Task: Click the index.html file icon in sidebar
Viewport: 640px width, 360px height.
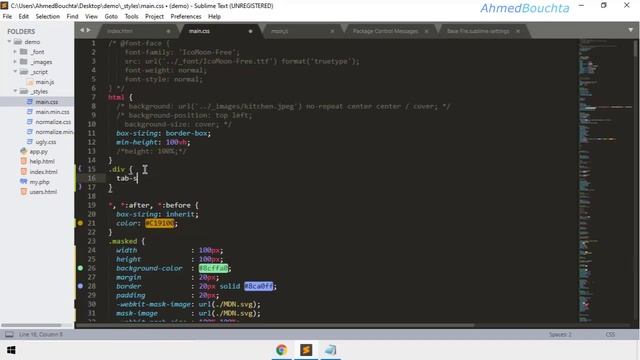Action: click(24, 171)
